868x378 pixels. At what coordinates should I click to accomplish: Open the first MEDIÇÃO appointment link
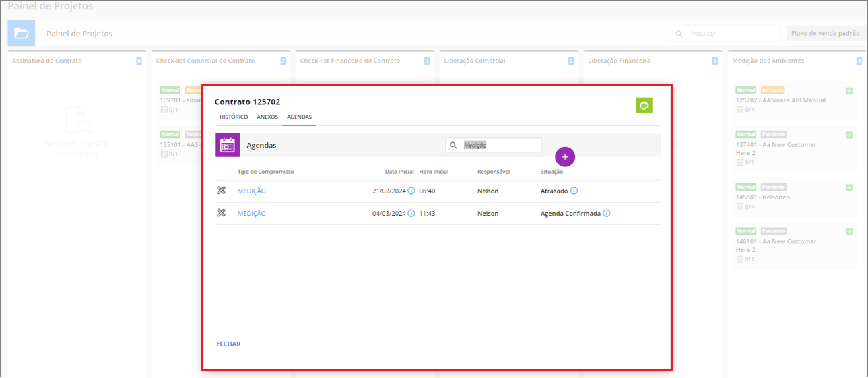pos(252,191)
